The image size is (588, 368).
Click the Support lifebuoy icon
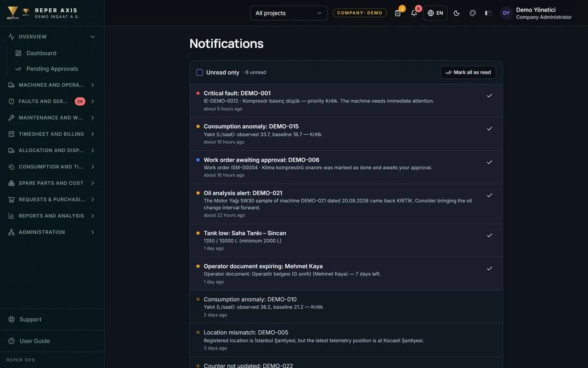pos(11,319)
